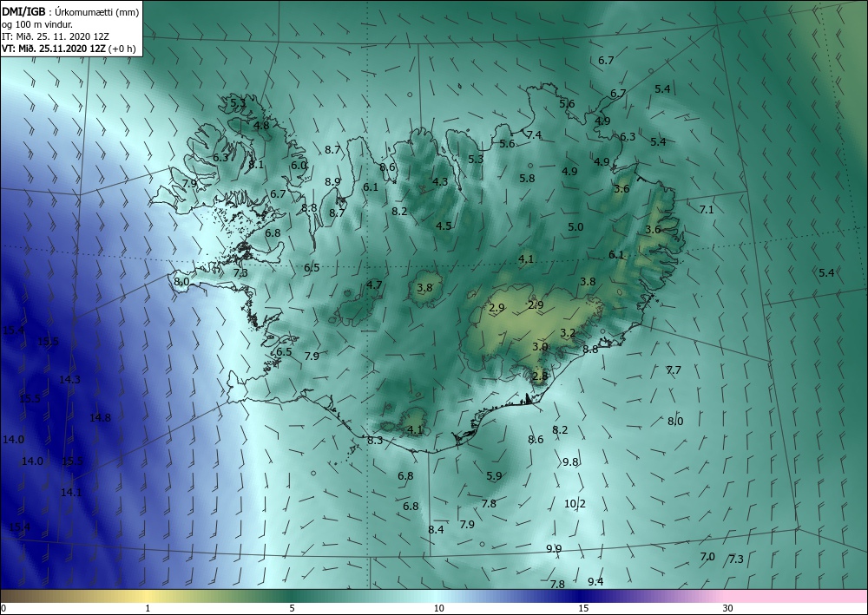Click the 8.9 value label

(332, 181)
